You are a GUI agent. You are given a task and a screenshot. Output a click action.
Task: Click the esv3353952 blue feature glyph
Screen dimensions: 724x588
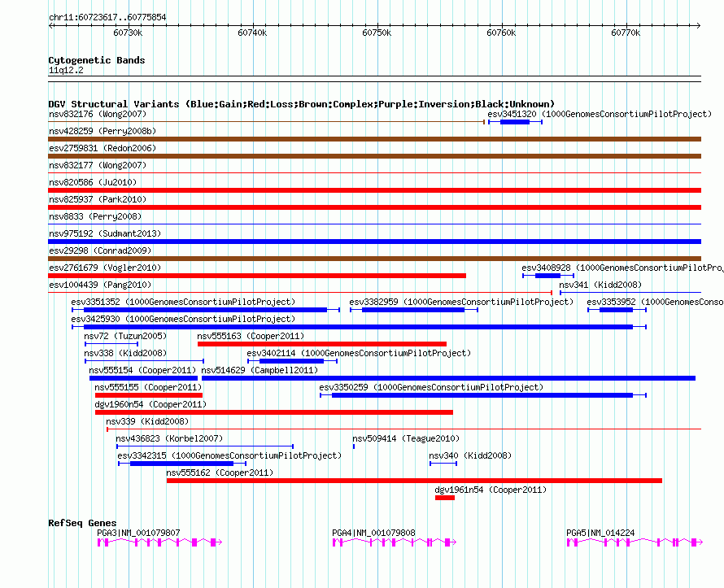click(617, 310)
